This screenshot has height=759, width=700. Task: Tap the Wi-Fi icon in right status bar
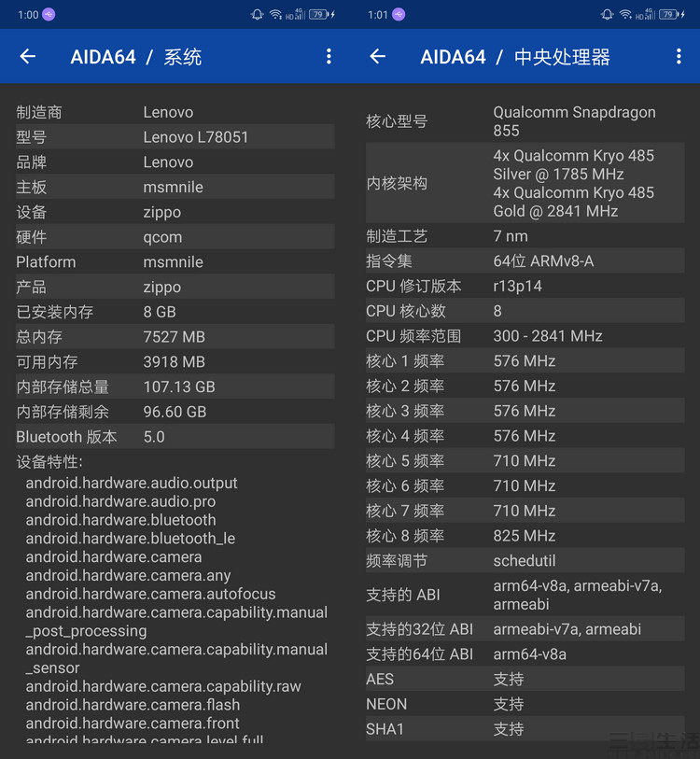pos(625,15)
